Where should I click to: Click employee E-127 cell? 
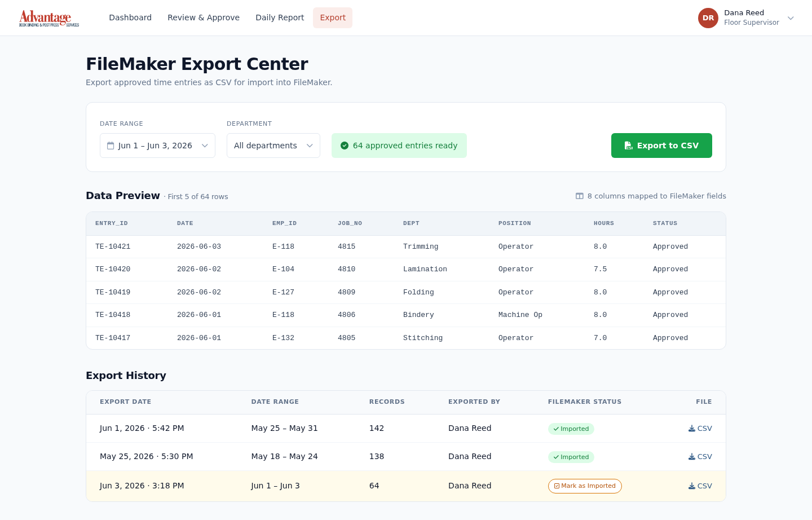[283, 292]
